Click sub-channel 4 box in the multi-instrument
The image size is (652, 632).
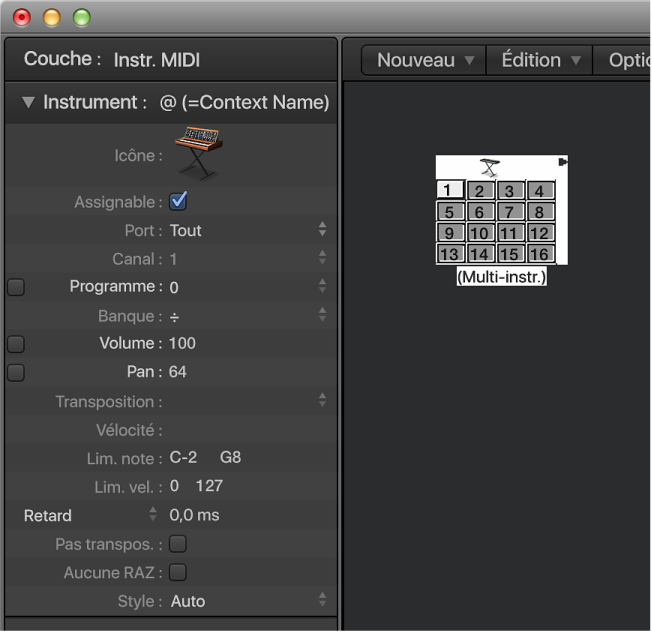539,190
